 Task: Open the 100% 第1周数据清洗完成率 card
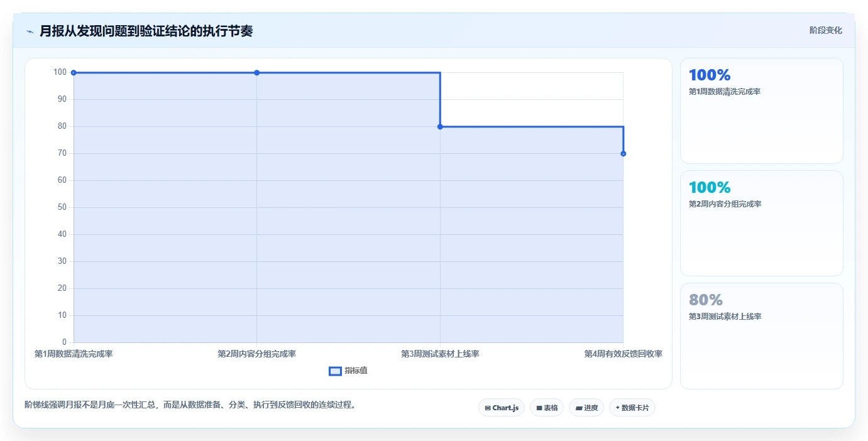pos(762,111)
